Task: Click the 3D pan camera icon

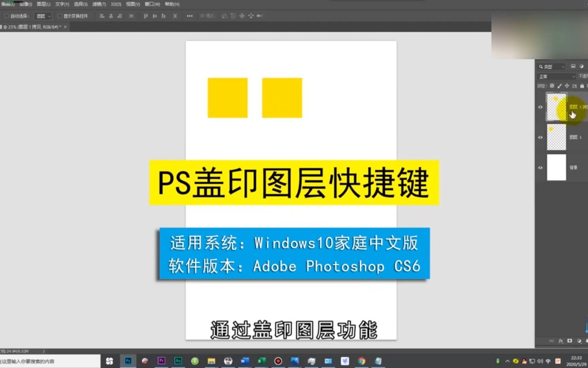Action: coord(242,16)
